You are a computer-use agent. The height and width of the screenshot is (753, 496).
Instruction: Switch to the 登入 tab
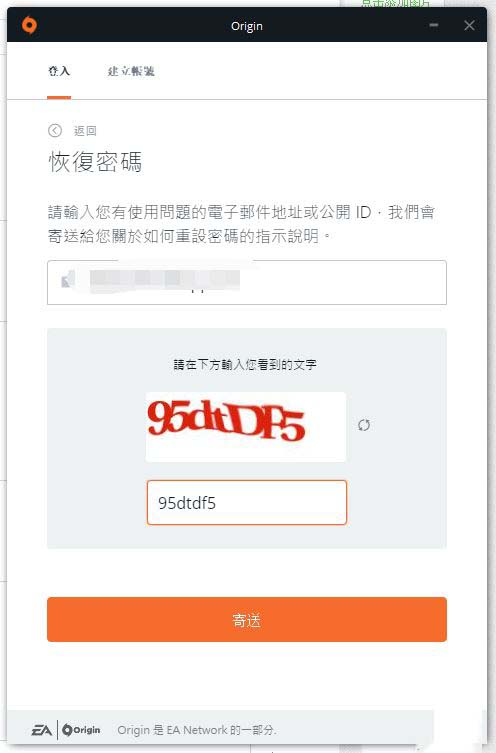(x=59, y=71)
